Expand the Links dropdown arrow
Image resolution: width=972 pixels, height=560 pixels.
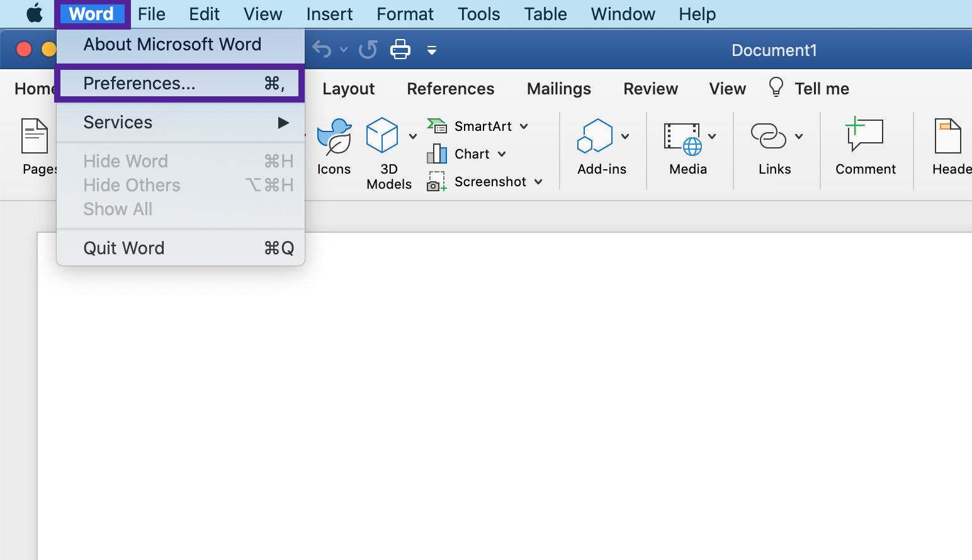799,136
